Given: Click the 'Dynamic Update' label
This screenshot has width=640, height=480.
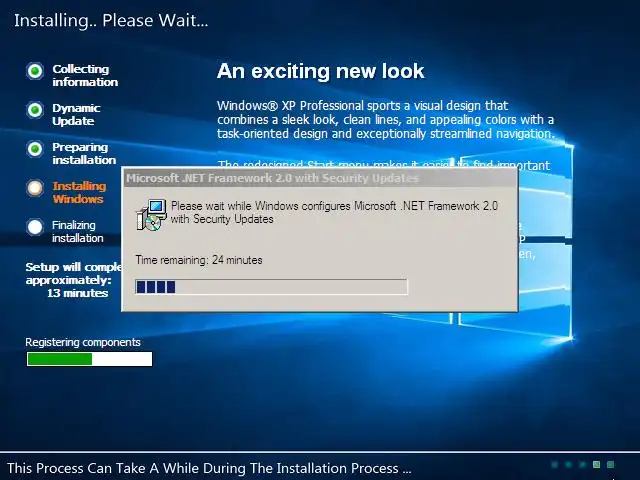Looking at the screenshot, I should click(76, 115).
